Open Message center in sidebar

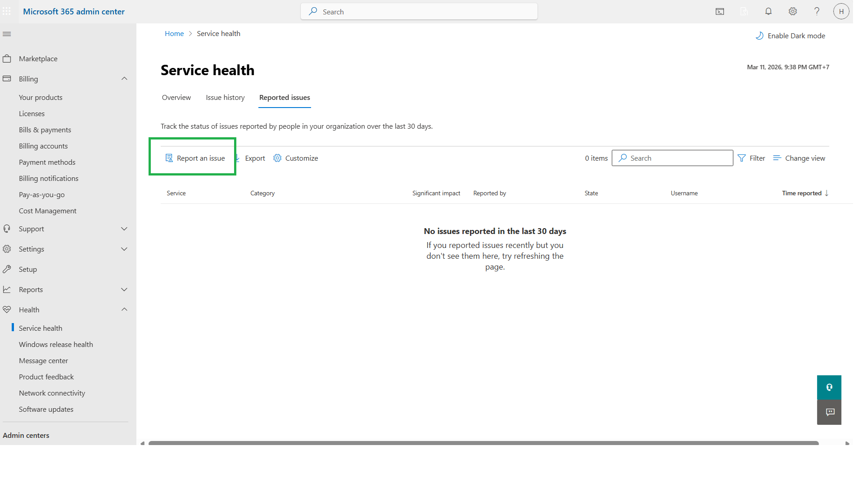click(43, 360)
